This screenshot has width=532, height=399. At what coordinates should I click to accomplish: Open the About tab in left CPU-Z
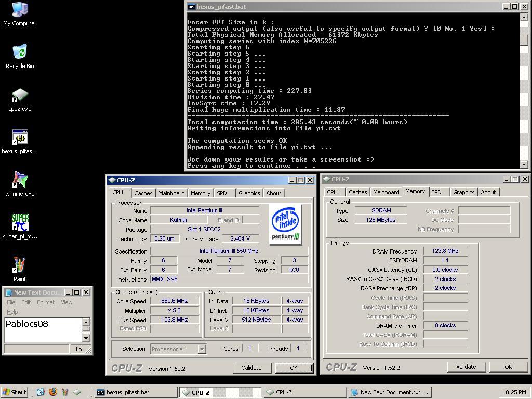pos(273,193)
